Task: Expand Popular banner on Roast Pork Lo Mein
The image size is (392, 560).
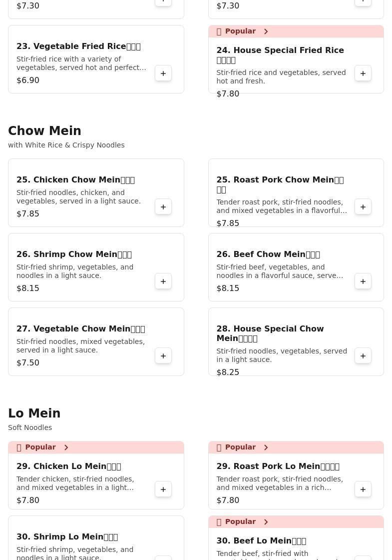Action: click(x=266, y=447)
